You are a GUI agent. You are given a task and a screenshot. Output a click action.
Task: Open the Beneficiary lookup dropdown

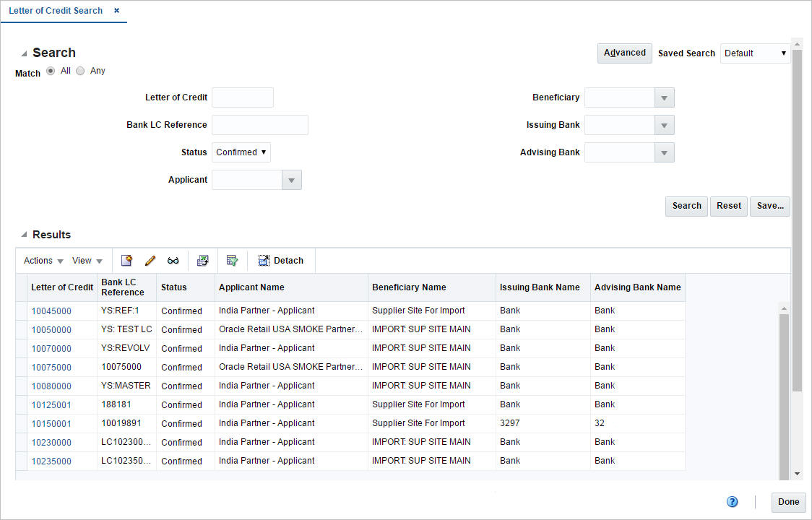pos(664,97)
